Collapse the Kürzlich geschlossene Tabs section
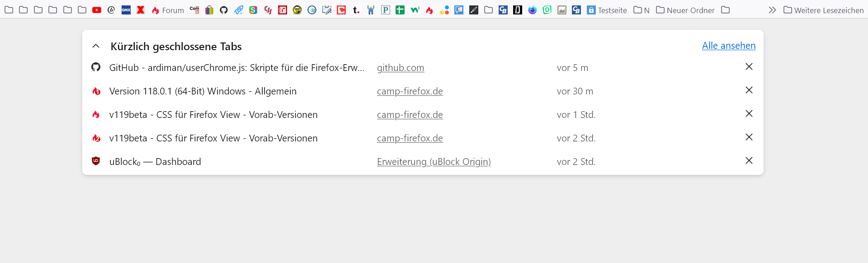Screen dimensions: 868x263 [x=96, y=46]
